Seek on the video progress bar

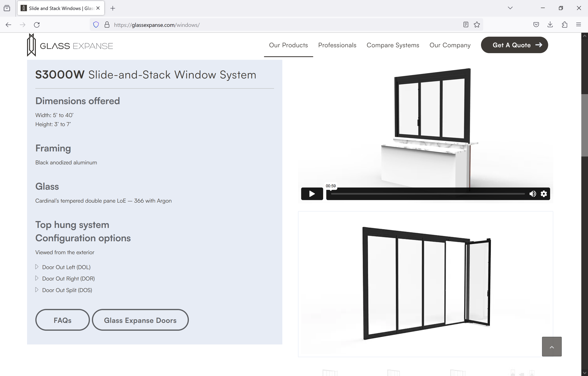[x=428, y=194]
